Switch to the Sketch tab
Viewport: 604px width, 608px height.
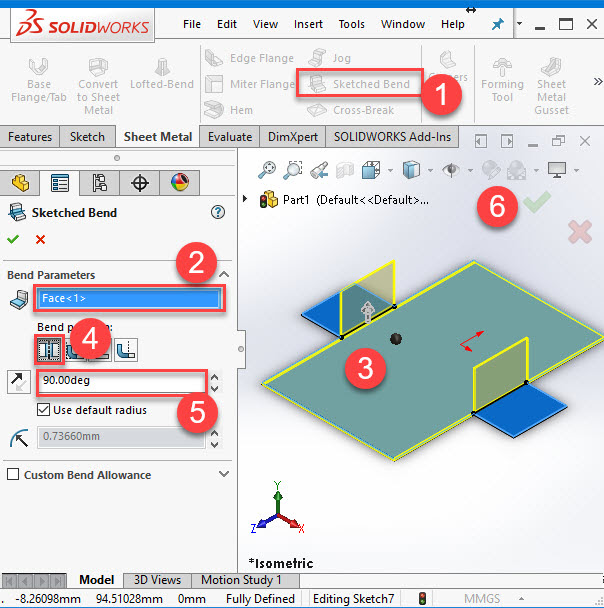(87, 137)
